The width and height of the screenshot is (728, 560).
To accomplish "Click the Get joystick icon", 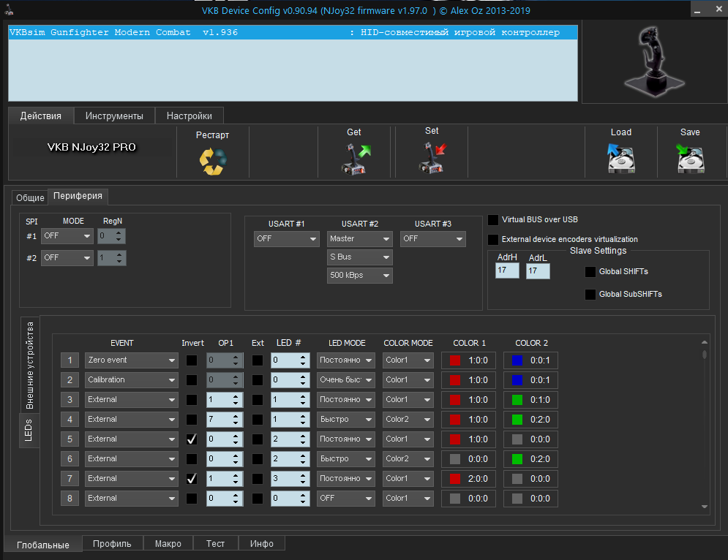I will pyautogui.click(x=356, y=159).
